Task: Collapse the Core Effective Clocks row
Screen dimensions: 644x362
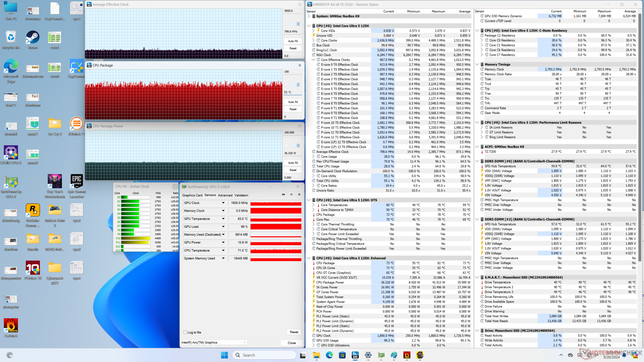Action: [313, 60]
